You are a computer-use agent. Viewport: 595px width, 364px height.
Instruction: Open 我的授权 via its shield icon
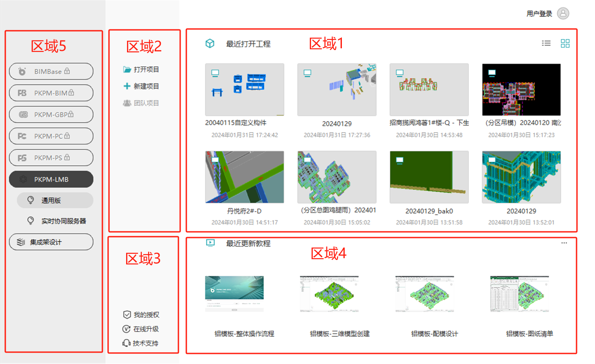coord(127,315)
